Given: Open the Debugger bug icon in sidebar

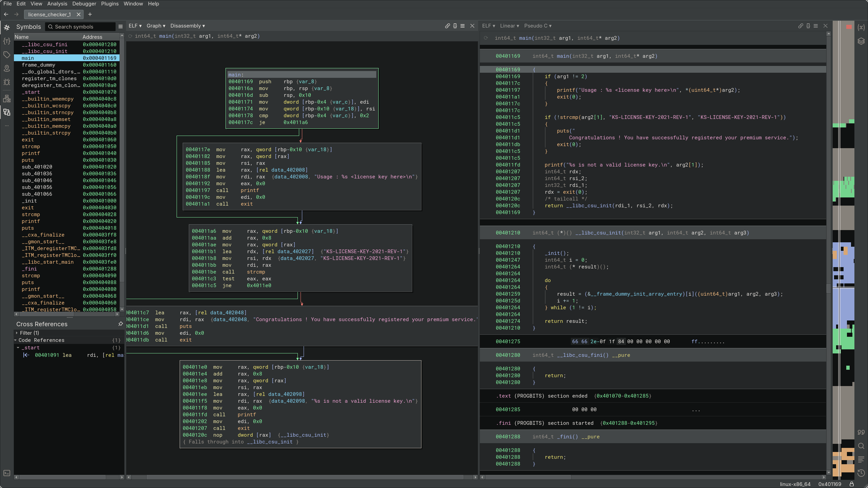Looking at the screenshot, I should coord(7,82).
